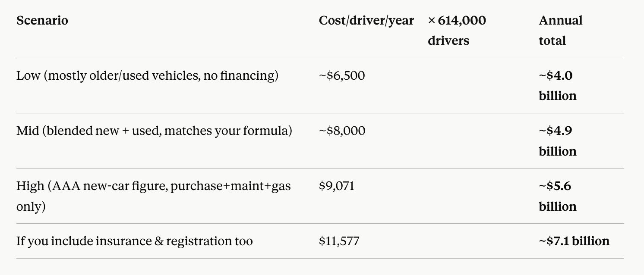Select the ~$5.6 billion total cell
Screen dimensions: 644x275
[557, 196]
